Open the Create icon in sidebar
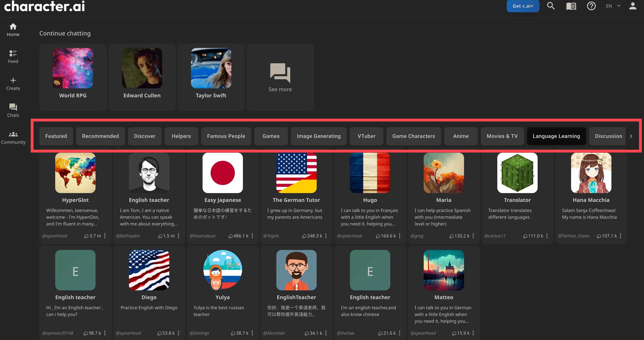Image resolution: width=644 pixels, height=340 pixels. tap(13, 83)
